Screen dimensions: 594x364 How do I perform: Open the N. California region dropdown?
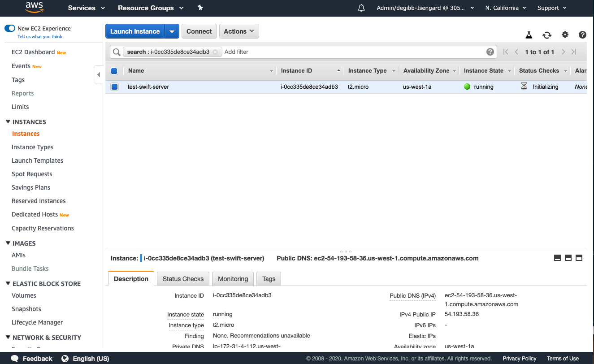click(505, 8)
